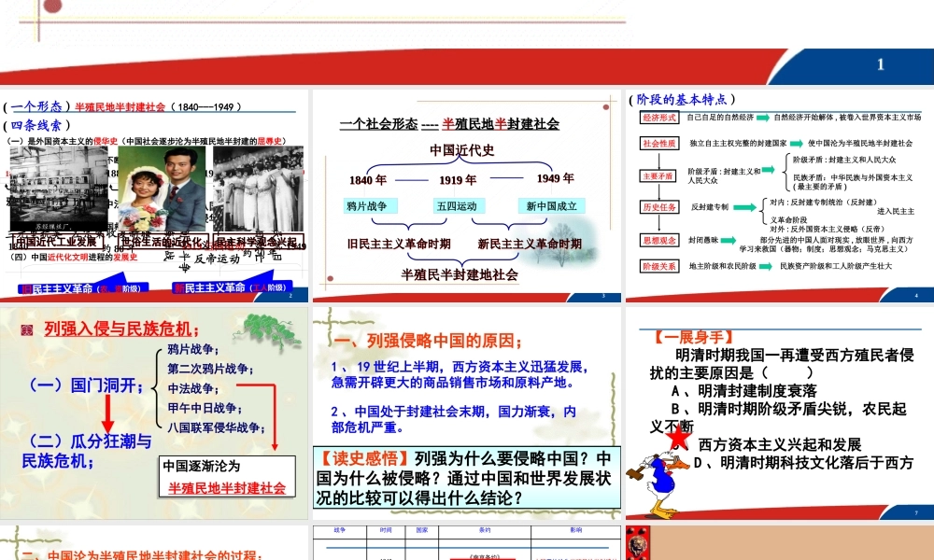Click the 旧民主主义革命时期 text on the timeline slide
934x560 pixels.
click(x=399, y=244)
